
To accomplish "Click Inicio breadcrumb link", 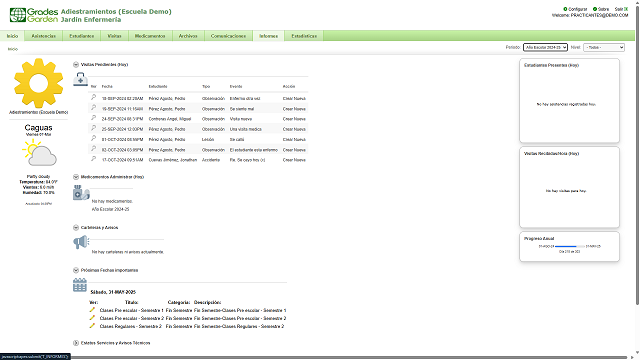I will pyautogui.click(x=13, y=49).
